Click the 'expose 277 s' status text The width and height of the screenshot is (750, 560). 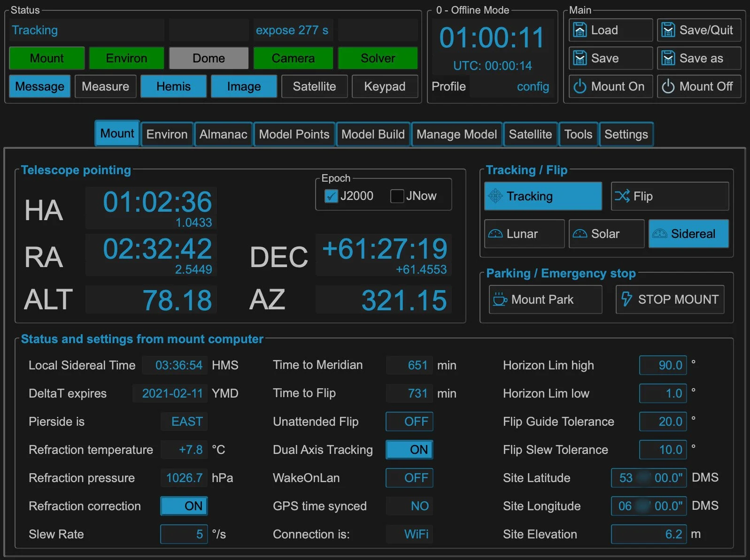[x=292, y=30]
